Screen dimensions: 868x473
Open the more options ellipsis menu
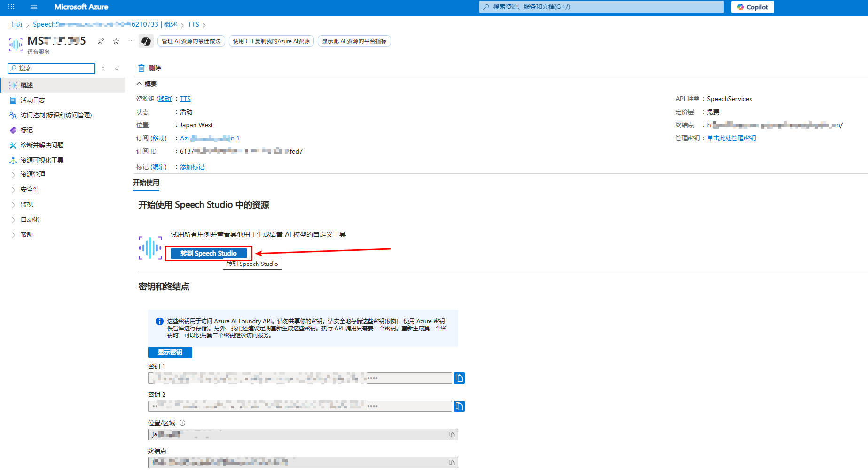click(131, 41)
